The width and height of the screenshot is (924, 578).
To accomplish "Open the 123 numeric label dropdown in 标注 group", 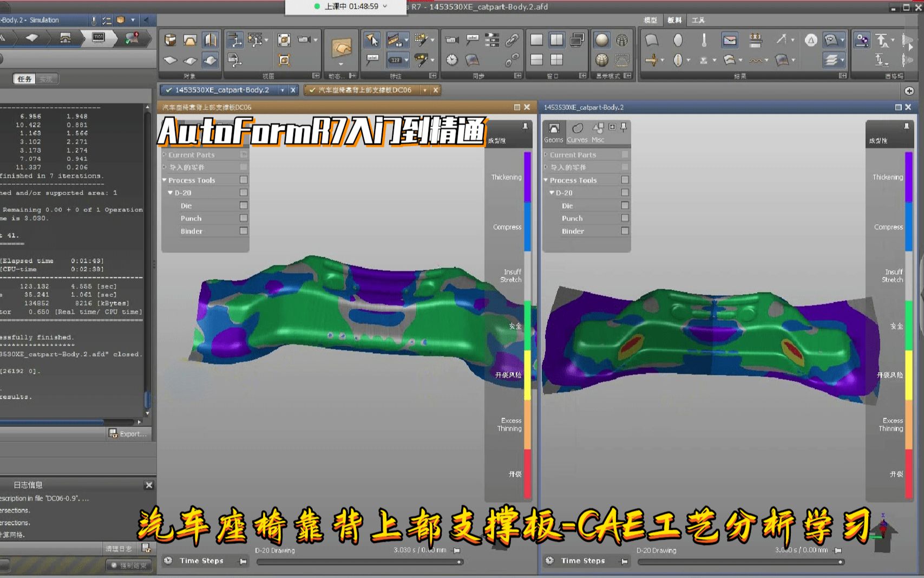I will [x=406, y=60].
